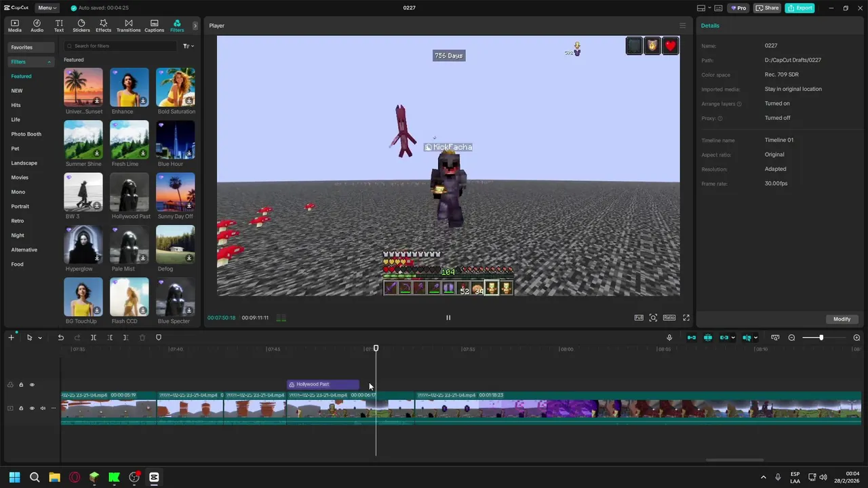
Task: Select the Blue Hour filter thumbnail
Action: pyautogui.click(x=176, y=140)
